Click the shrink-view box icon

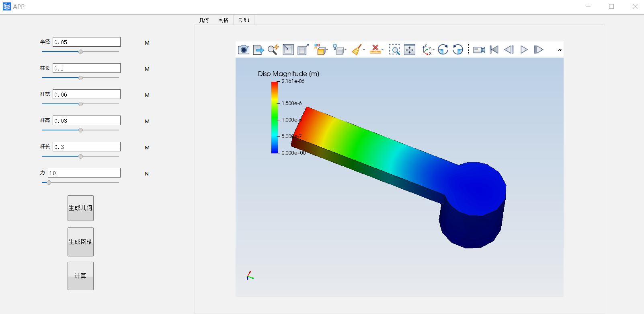[288, 50]
